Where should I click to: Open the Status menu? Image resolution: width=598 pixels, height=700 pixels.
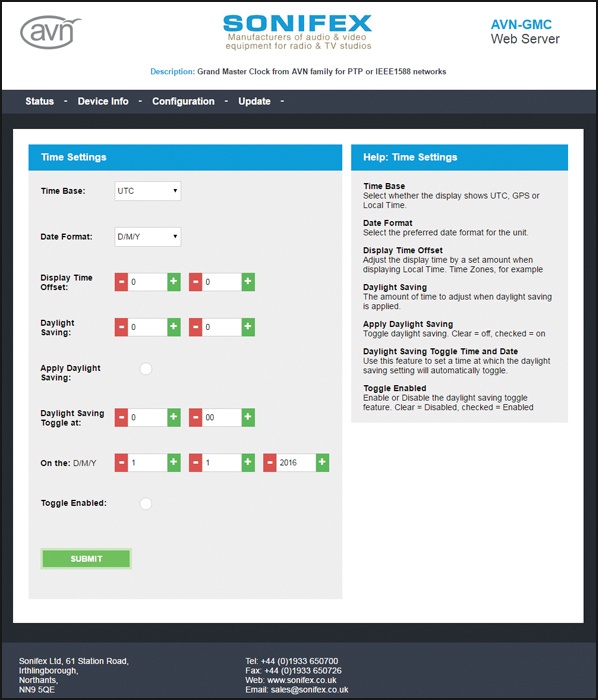tap(40, 101)
